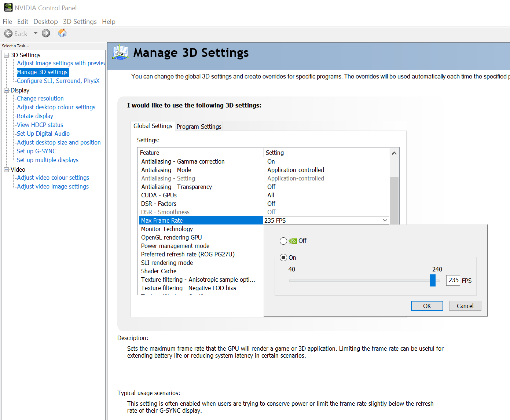
Task: Open the Desktop menu
Action: (x=45, y=22)
